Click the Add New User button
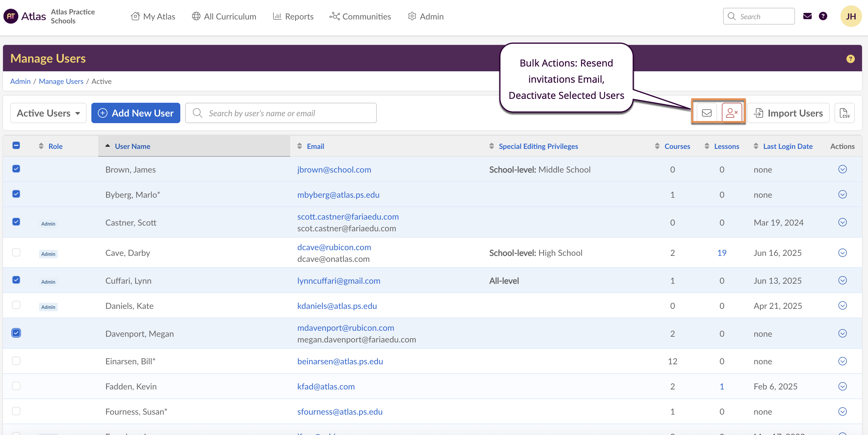 (136, 113)
